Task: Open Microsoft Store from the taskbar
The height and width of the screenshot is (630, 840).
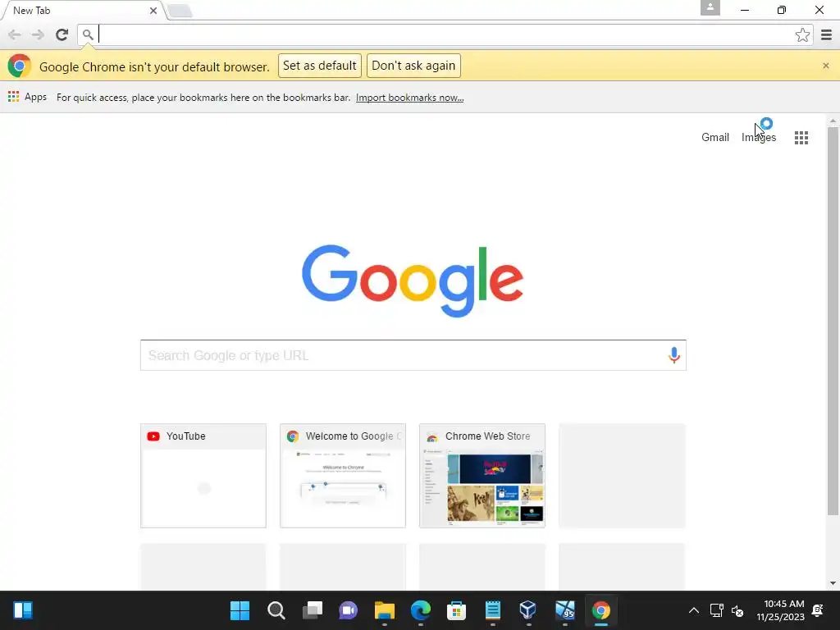Action: [456, 610]
